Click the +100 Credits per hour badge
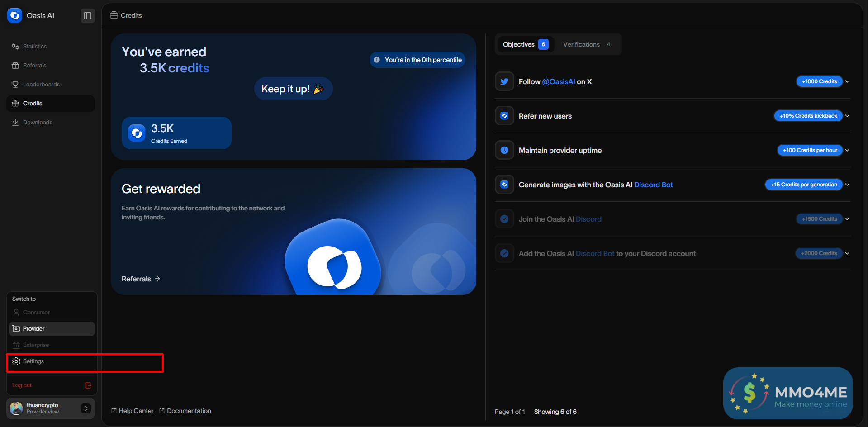Screen dimensions: 868x427 click(810, 150)
